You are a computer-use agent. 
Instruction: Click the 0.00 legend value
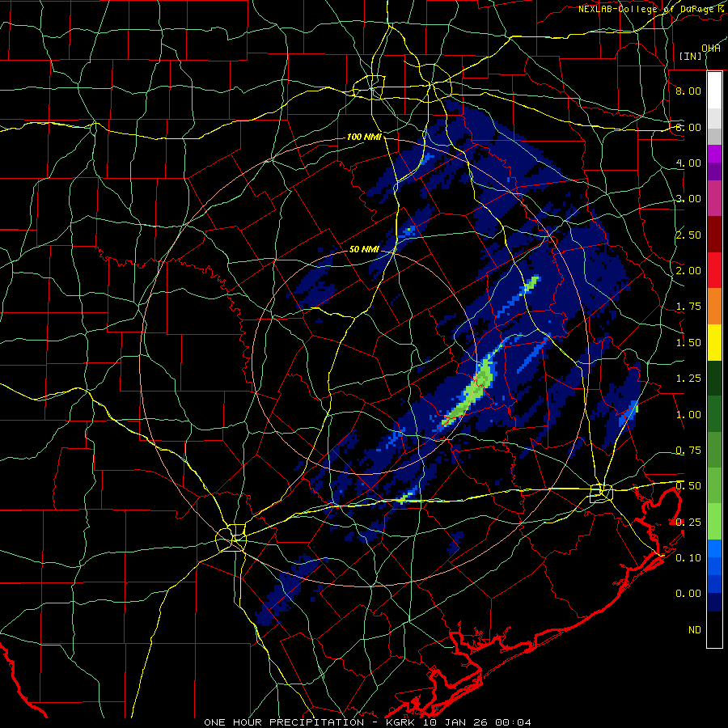pos(688,594)
